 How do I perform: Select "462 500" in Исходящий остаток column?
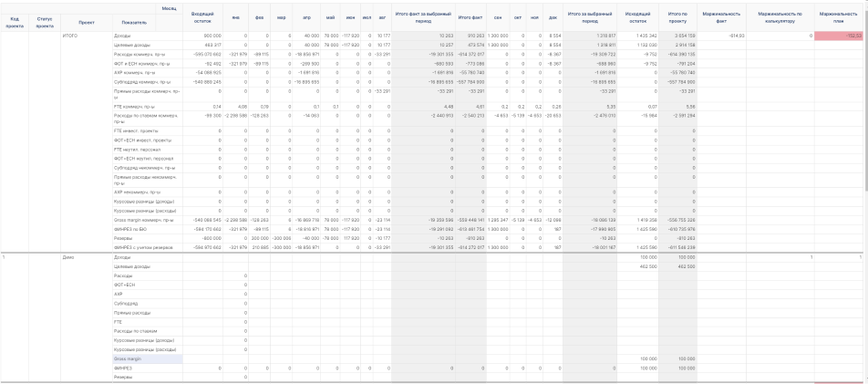[x=637, y=266]
